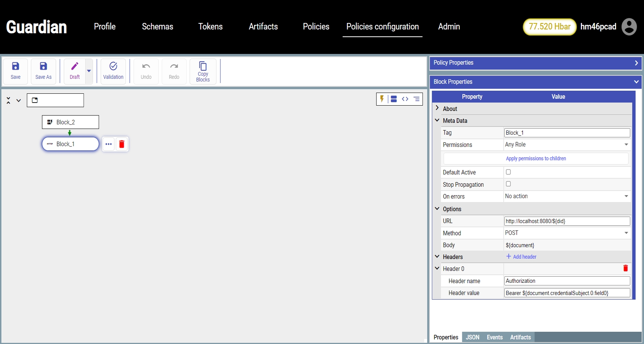The height and width of the screenshot is (344, 644).
Task: Remove Header 0 with its trash icon
Action: coord(625,268)
